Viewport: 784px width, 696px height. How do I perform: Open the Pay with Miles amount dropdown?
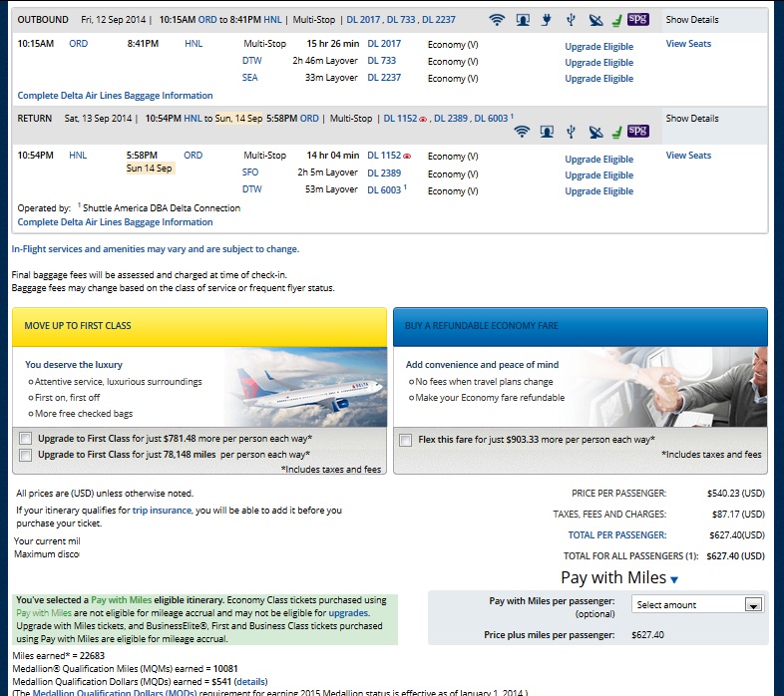pyautogui.click(x=697, y=604)
